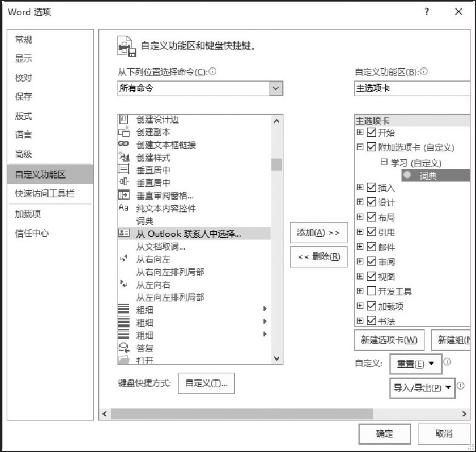Click the 创建设计边 command icon
Screen dimensions: 476x452
point(124,119)
